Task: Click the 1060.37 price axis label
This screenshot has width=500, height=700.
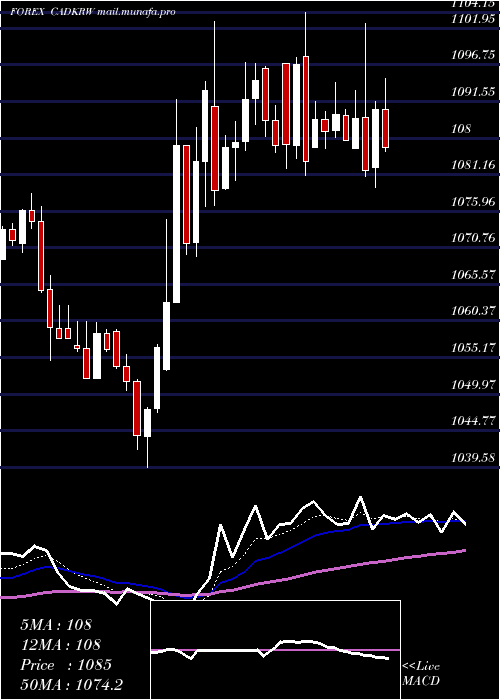Action: 473,310
